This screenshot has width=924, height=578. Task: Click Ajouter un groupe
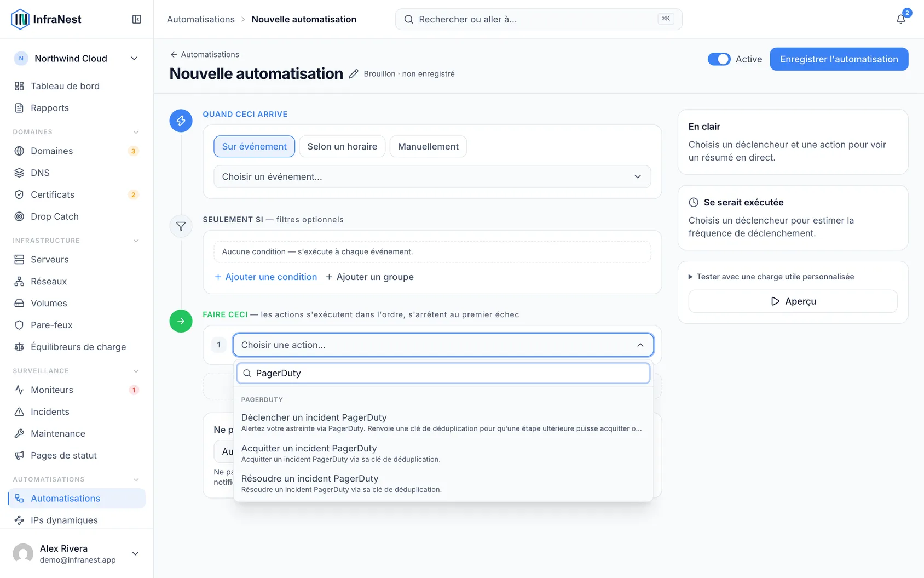click(x=369, y=277)
